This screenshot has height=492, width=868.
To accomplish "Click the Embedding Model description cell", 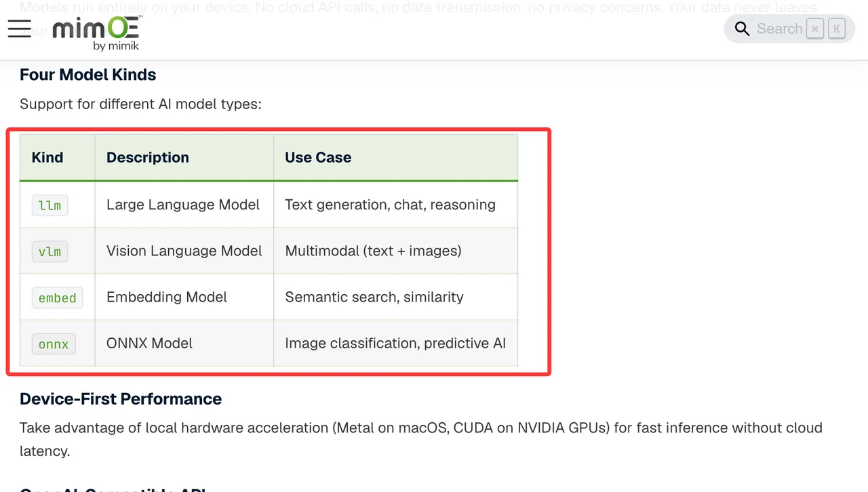I will click(x=184, y=297).
